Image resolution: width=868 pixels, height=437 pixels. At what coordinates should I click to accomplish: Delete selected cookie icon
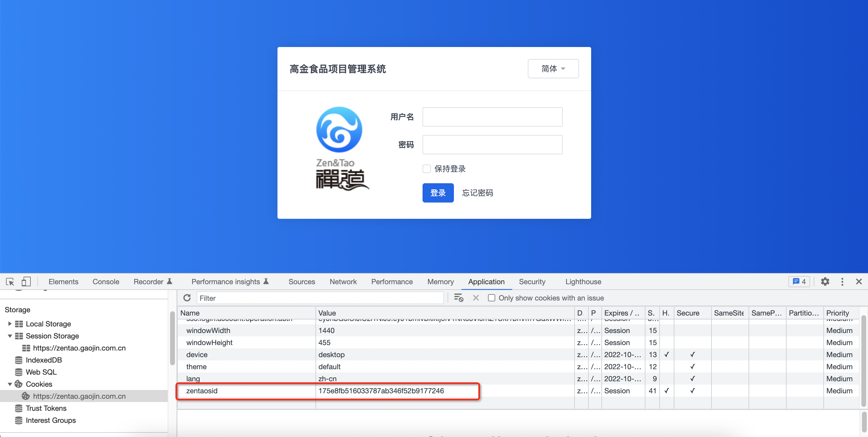(476, 298)
